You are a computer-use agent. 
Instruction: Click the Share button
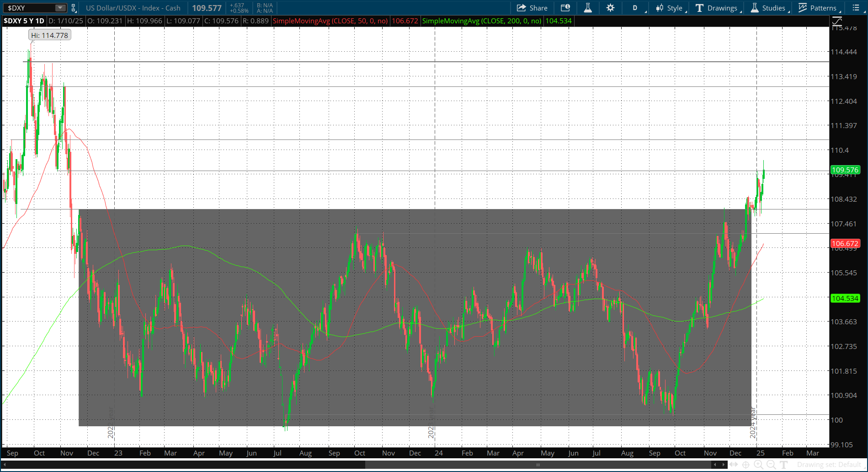(x=532, y=8)
